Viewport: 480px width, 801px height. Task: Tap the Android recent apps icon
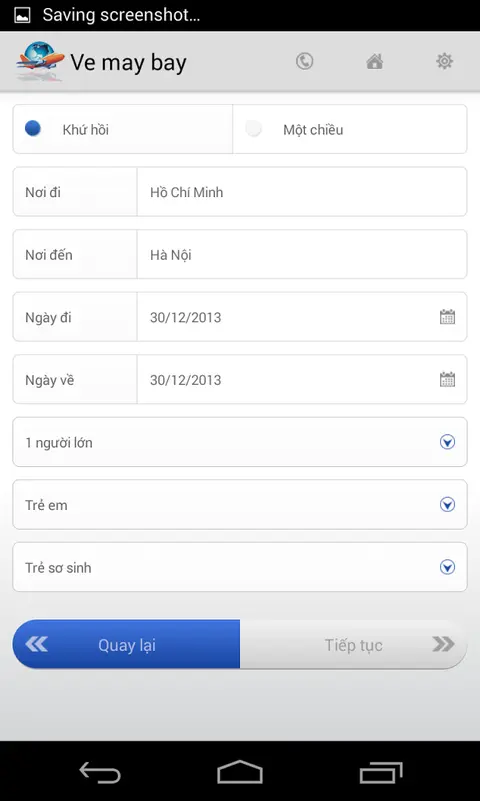(381, 771)
